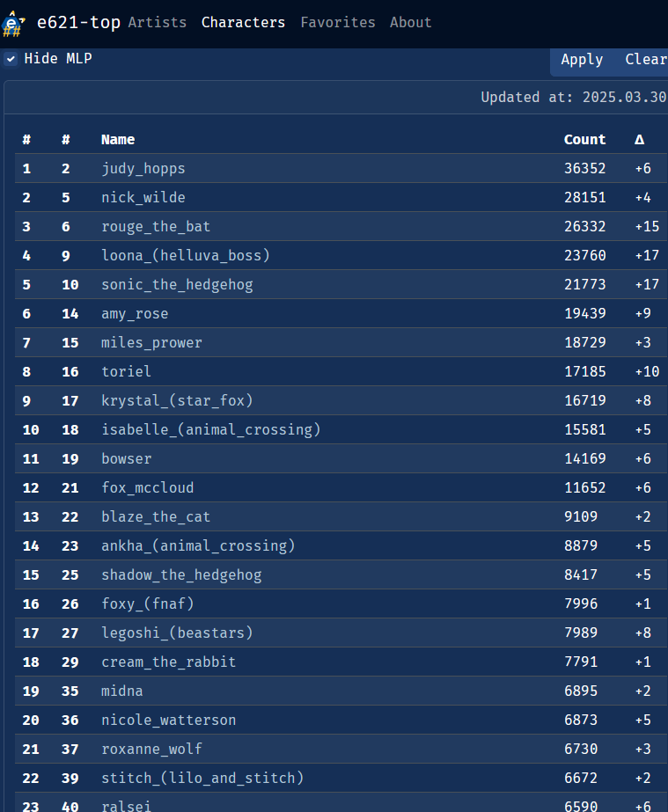
Task: Select legoshi_(beastars) entry
Action: (x=177, y=633)
